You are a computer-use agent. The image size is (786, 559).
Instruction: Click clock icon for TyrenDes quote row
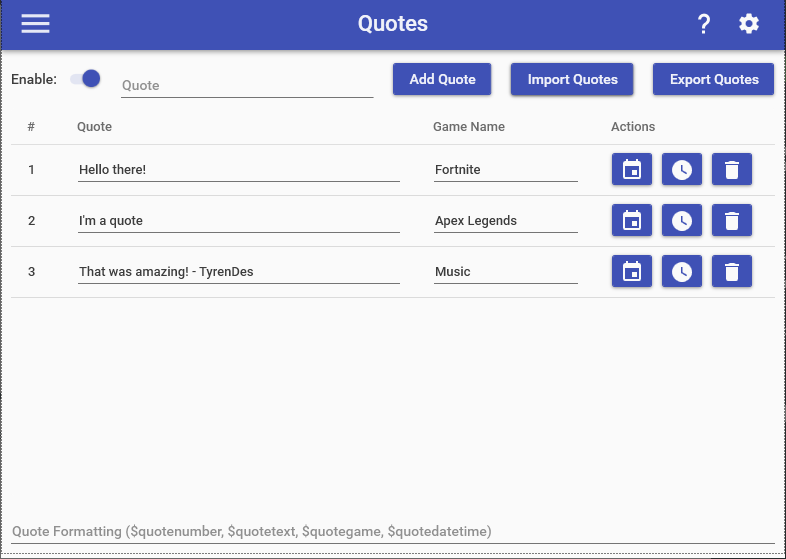681,271
